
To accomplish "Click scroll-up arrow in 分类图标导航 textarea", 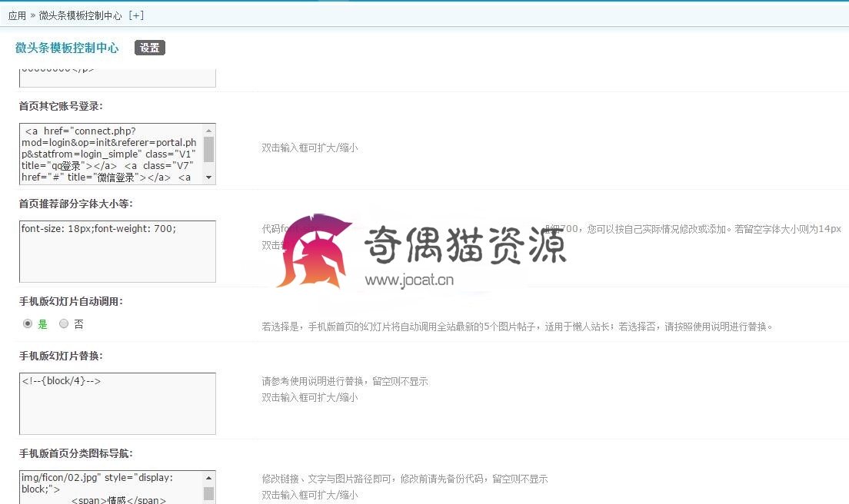I will point(209,478).
